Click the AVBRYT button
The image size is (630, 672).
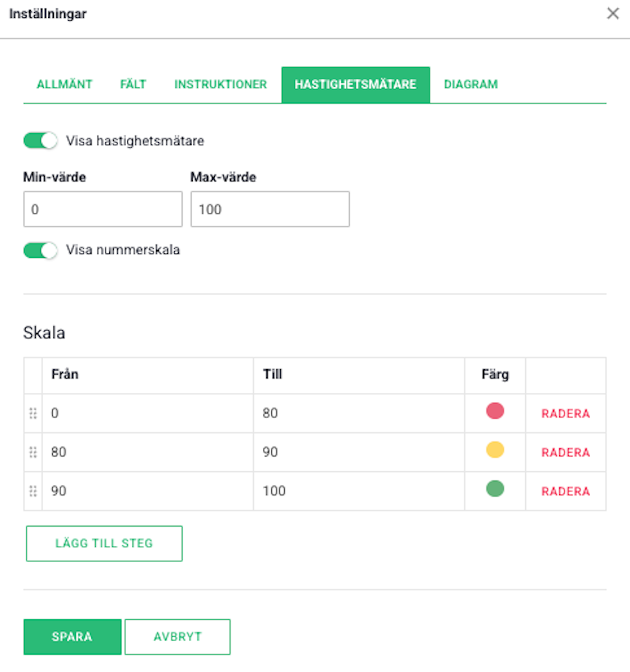coord(177,637)
